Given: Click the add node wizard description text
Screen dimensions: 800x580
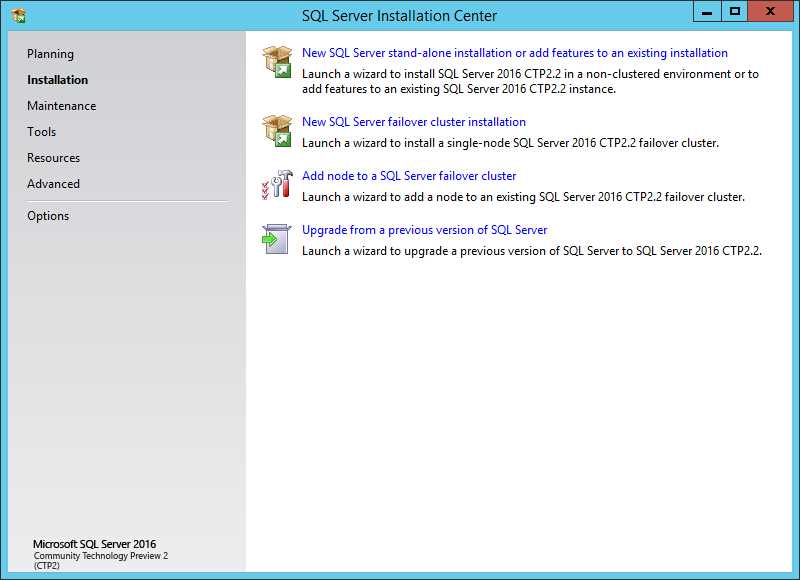Looking at the screenshot, I should pos(523,197).
